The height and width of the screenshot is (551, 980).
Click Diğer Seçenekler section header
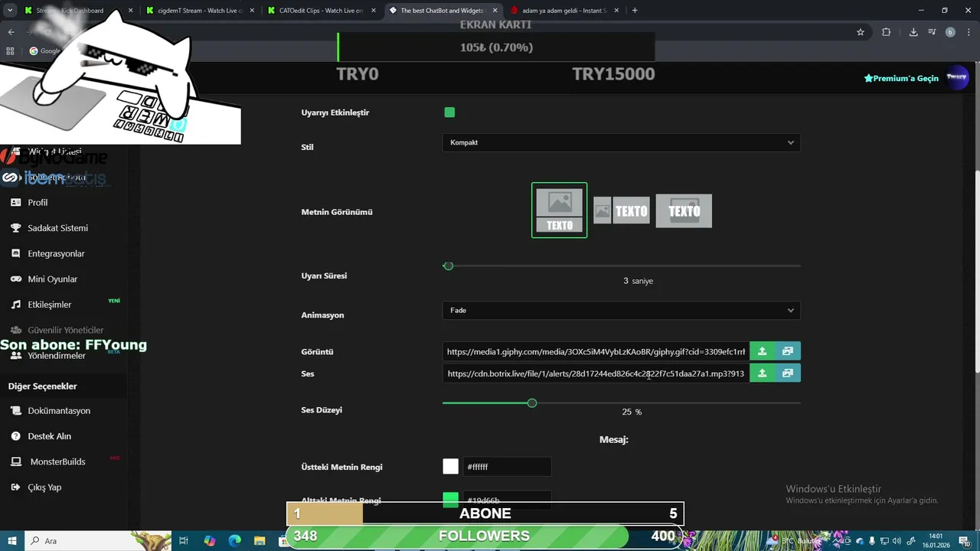(43, 386)
